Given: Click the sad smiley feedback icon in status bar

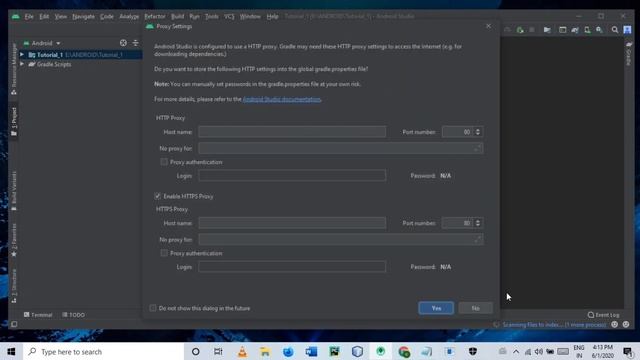Looking at the screenshot, I should pyautogui.click(x=626, y=324).
